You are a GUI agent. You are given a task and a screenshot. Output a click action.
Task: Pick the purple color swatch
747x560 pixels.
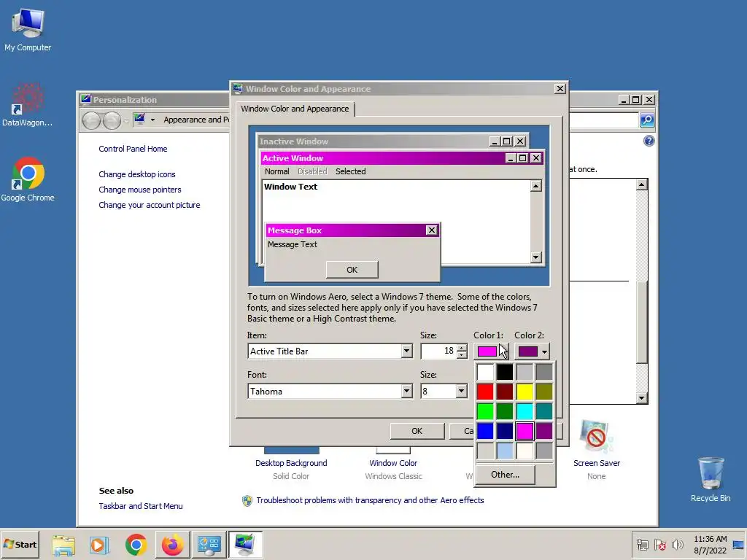[x=544, y=431]
